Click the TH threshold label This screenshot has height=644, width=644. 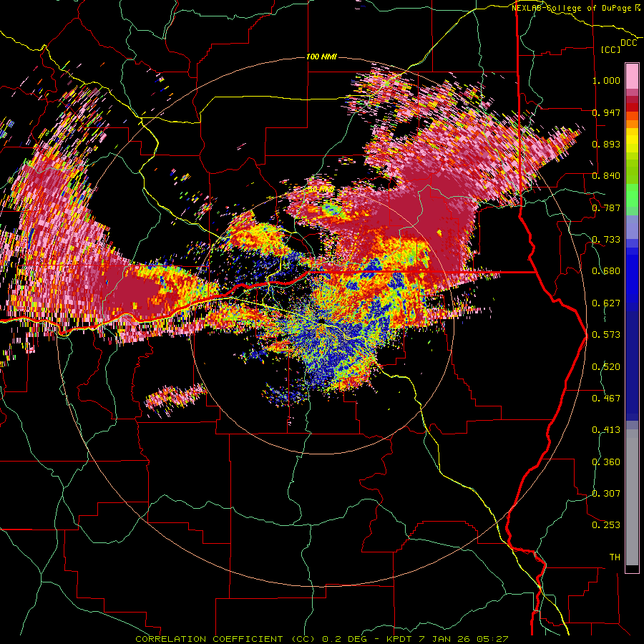(x=615, y=557)
